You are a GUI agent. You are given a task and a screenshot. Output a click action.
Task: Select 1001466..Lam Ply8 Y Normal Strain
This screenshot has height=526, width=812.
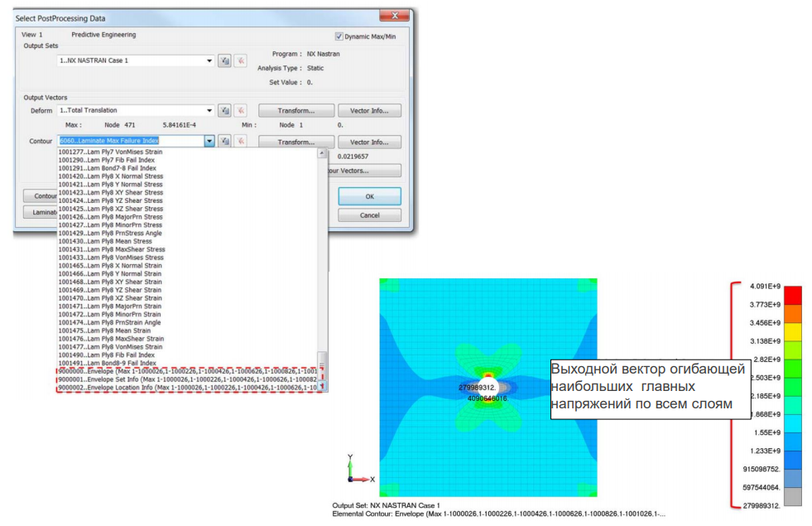[x=110, y=273]
